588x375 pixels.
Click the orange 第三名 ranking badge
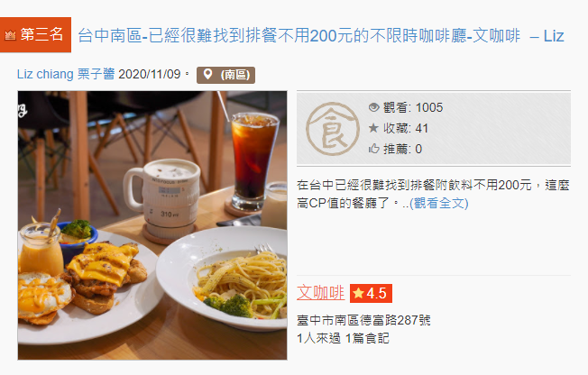35,34
